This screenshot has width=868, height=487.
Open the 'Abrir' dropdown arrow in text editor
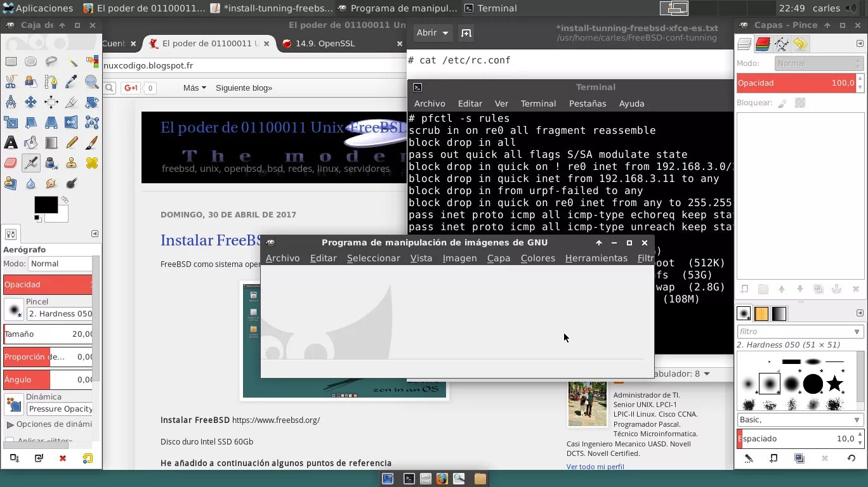pos(445,33)
